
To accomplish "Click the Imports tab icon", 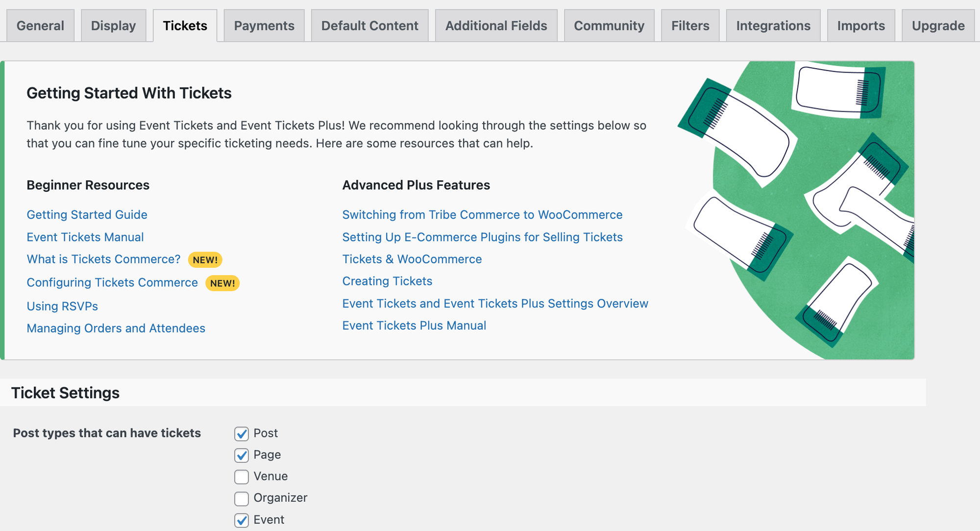I will click(861, 25).
